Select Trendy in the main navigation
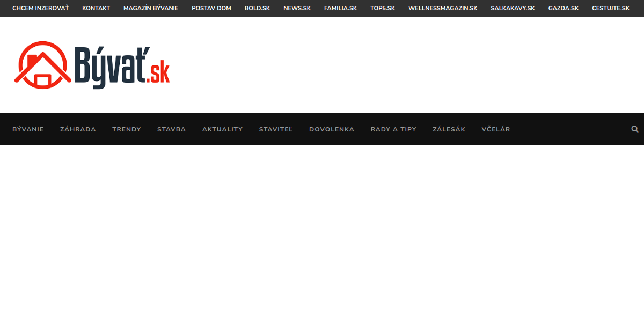The image size is (644, 322). (127, 129)
